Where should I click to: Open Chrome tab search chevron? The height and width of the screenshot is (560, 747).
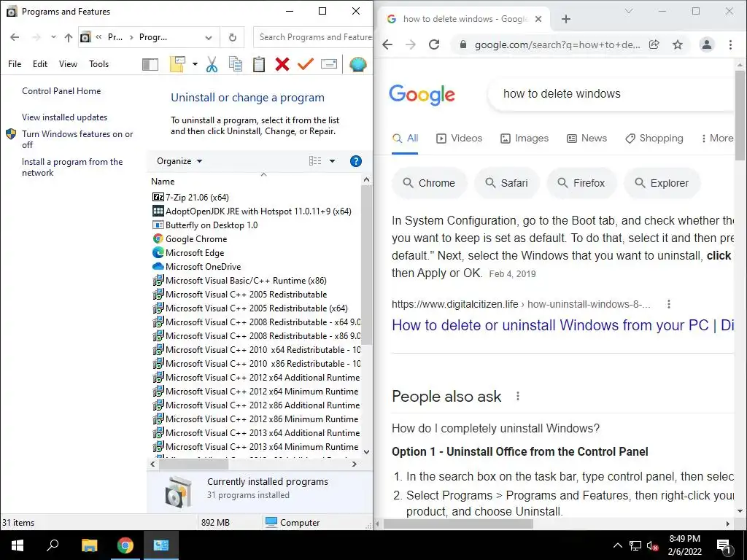(629, 11)
